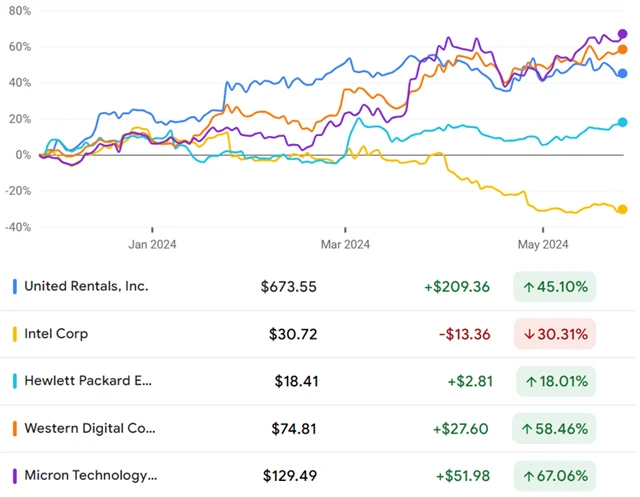Select the purple Micron Technology color marker
640x497 pixels.
(14, 475)
